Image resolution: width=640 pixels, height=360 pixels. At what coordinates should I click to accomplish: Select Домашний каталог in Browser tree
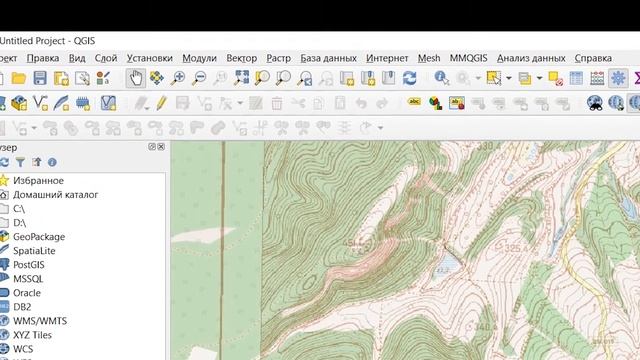[x=56, y=195]
